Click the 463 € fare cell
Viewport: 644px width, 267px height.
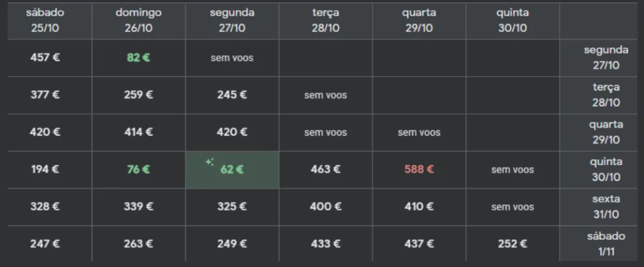click(x=326, y=169)
